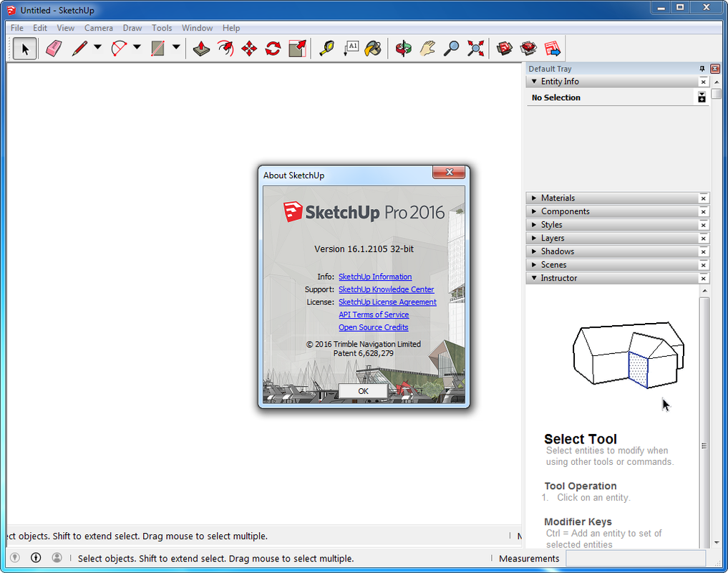Select the Move tool
728x573 pixels.
pos(249,48)
